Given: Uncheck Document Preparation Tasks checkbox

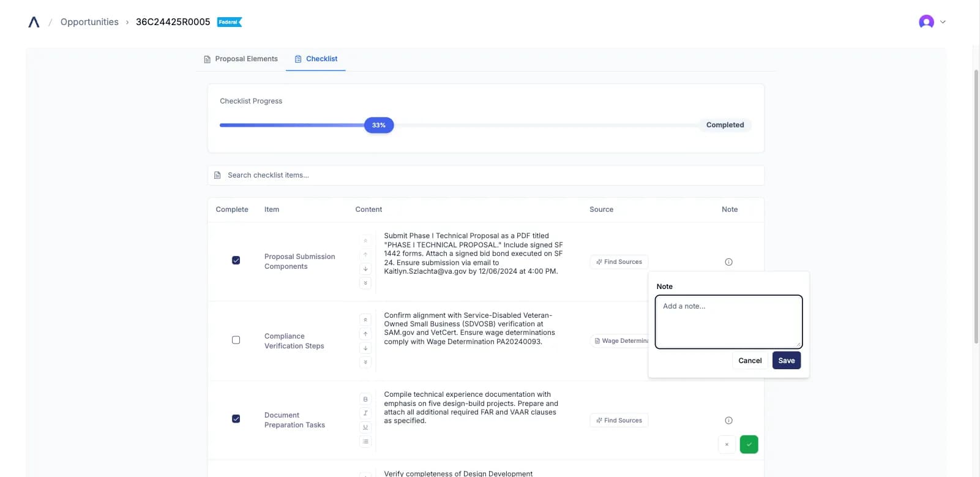Looking at the screenshot, I should click(236, 419).
